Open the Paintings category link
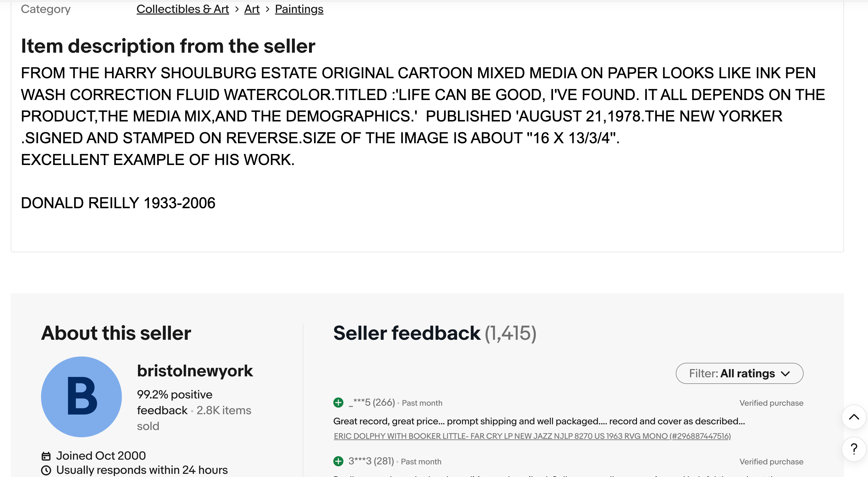This screenshot has width=868, height=477. pyautogui.click(x=299, y=9)
